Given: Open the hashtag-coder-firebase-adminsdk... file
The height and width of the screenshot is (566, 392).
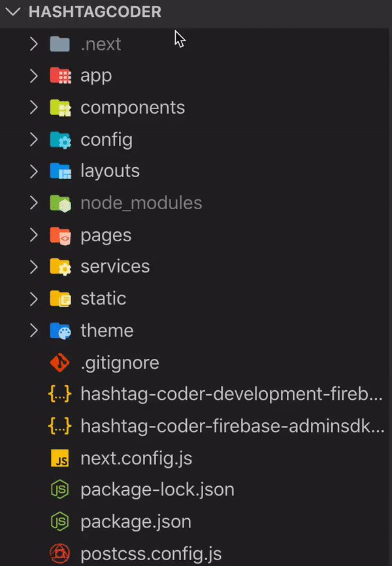Looking at the screenshot, I should pyautogui.click(x=233, y=426).
